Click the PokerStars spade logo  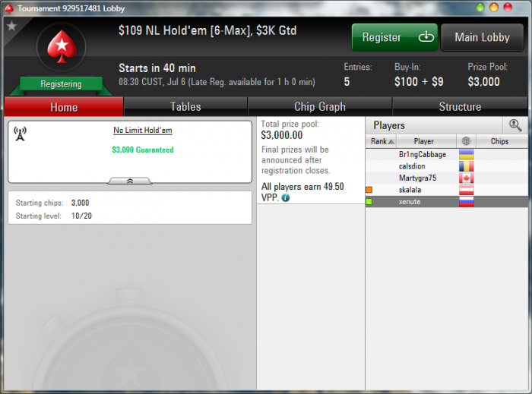(62, 47)
